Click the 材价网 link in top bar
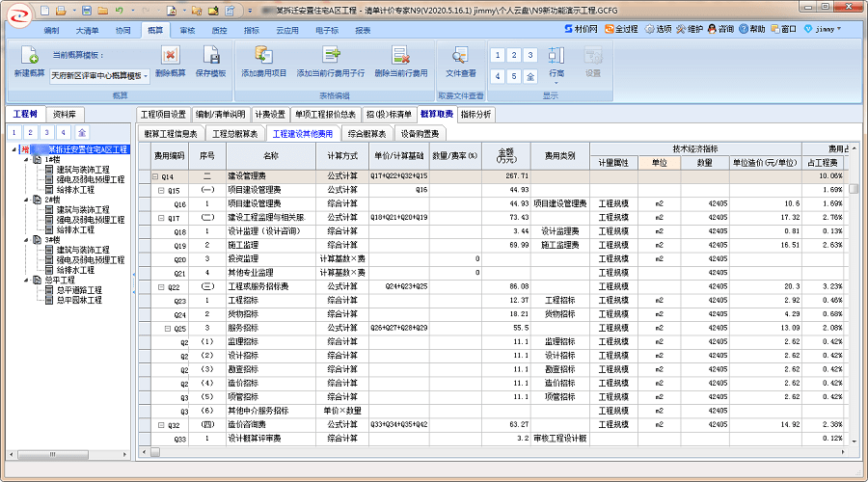Viewport: 868px width, 482px height. 580,29
